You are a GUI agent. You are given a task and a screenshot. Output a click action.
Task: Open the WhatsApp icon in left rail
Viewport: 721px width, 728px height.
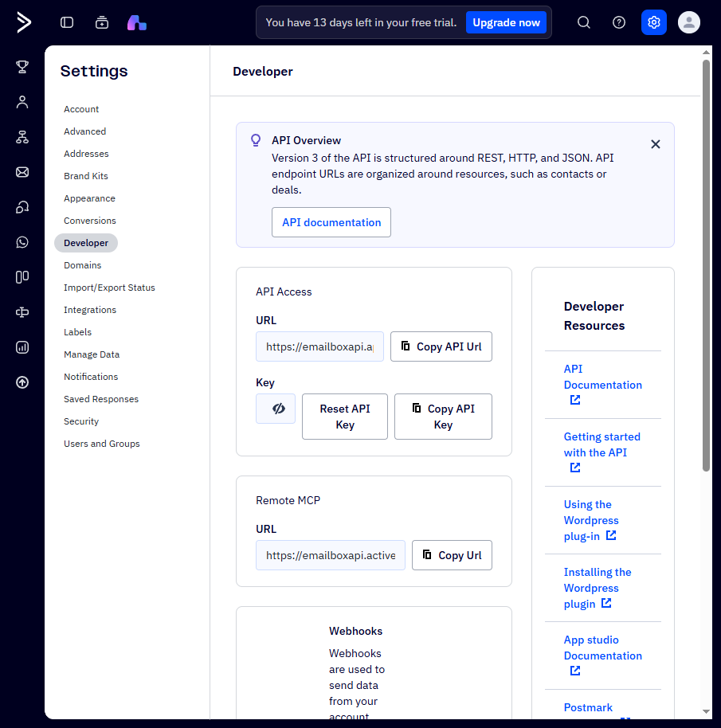pos(22,242)
